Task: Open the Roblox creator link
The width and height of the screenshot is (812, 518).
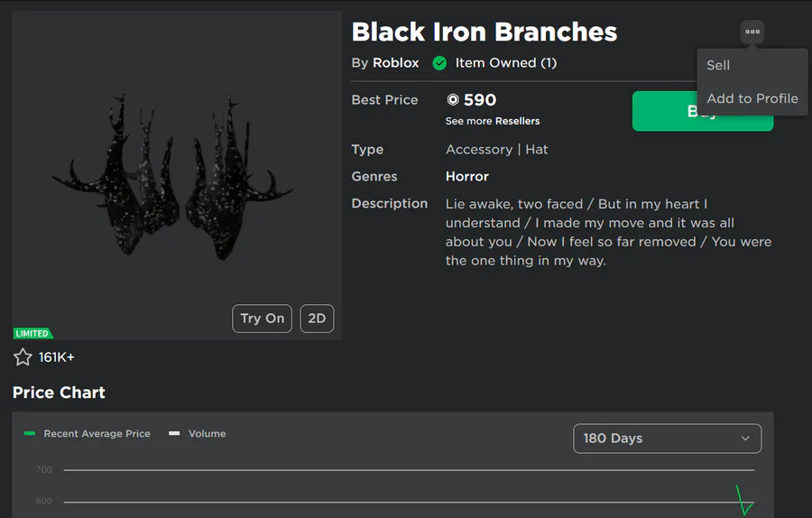Action: point(396,62)
